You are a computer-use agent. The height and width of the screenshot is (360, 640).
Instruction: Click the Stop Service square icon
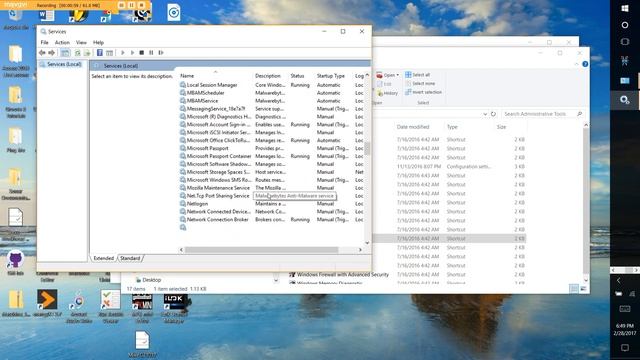tap(142, 53)
